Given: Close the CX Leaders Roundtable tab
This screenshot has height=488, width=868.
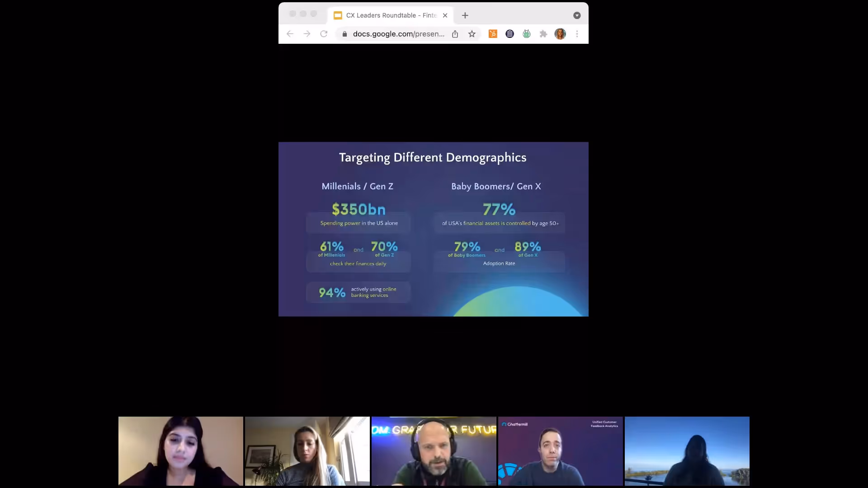Looking at the screenshot, I should pyautogui.click(x=445, y=15).
